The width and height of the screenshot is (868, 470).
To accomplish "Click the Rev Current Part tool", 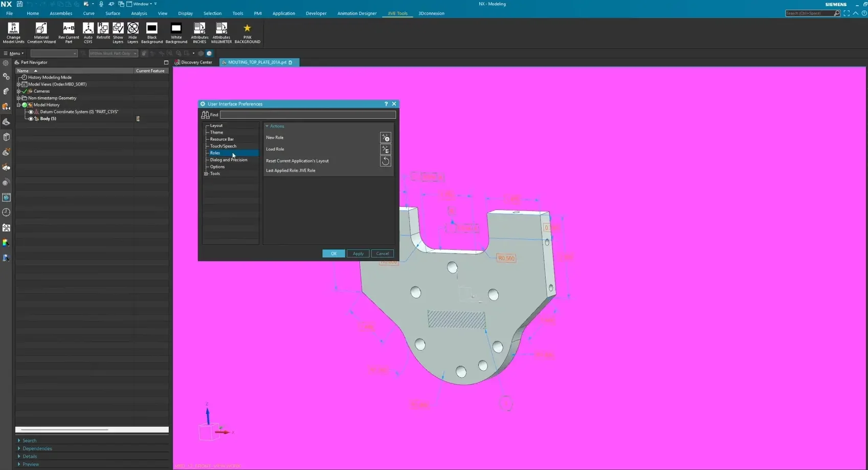I will [69, 33].
